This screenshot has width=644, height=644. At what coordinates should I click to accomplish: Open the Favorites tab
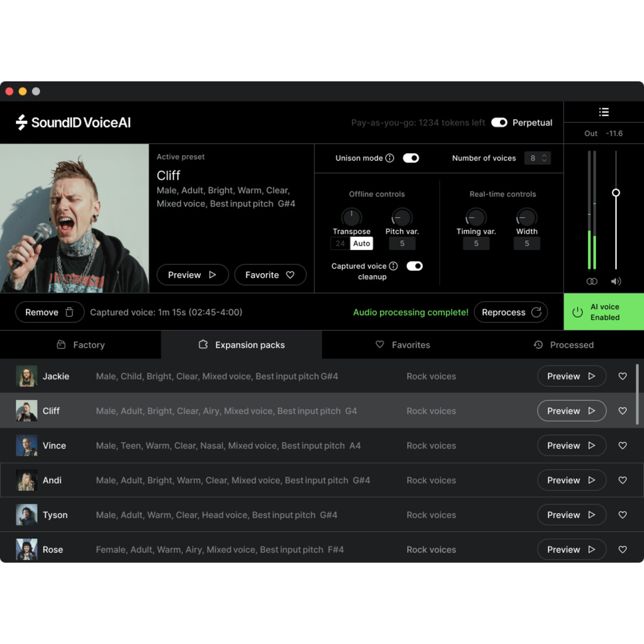tap(402, 345)
